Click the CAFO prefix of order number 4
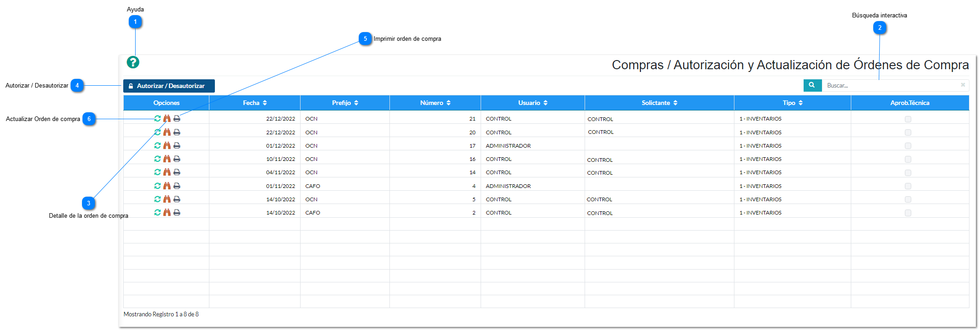Screen dimensions: 980x331 click(313, 186)
